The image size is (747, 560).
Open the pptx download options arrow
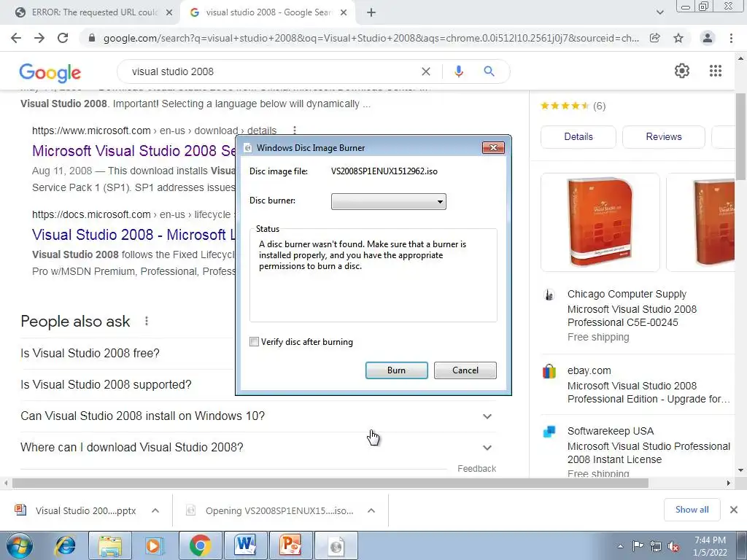point(155,510)
